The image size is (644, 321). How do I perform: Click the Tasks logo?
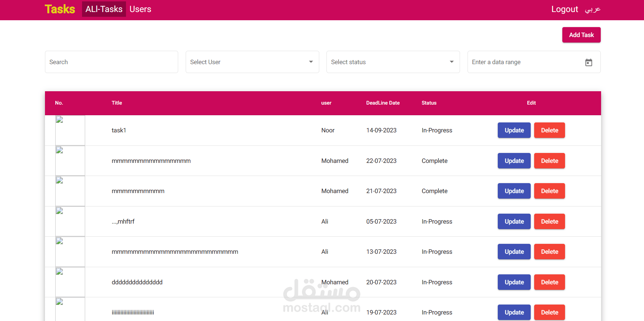pyautogui.click(x=60, y=9)
